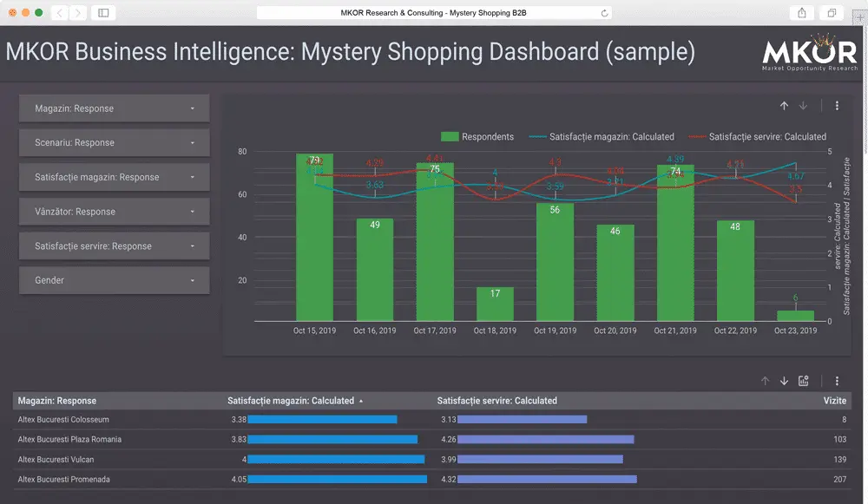This screenshot has height=504, width=868.
Task: Open the Safari share button
Action: pyautogui.click(x=801, y=13)
